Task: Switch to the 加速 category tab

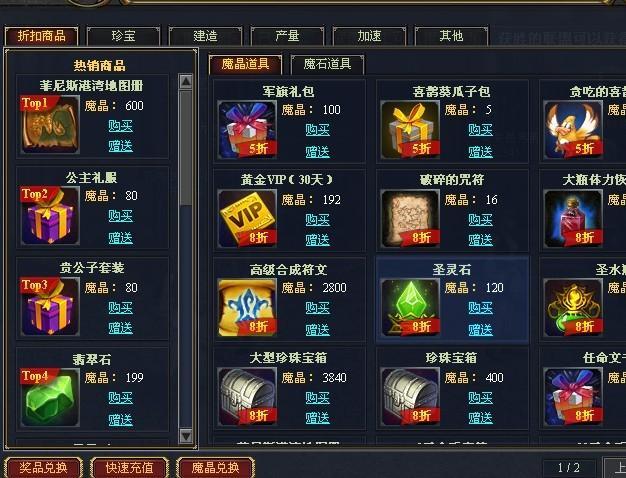Action: [x=369, y=36]
